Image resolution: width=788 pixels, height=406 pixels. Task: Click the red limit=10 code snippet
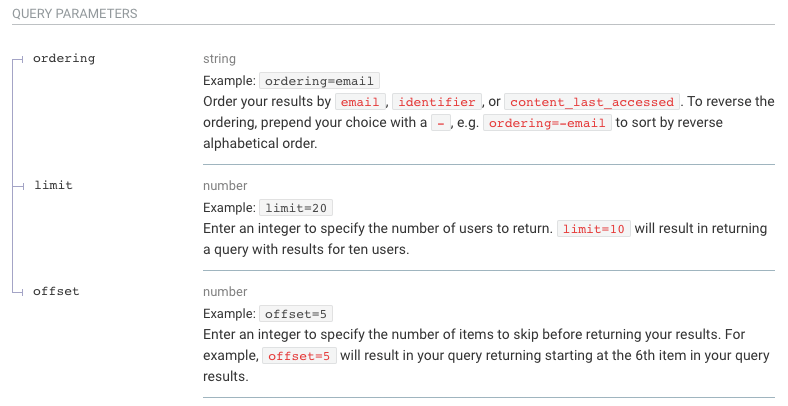pos(594,229)
